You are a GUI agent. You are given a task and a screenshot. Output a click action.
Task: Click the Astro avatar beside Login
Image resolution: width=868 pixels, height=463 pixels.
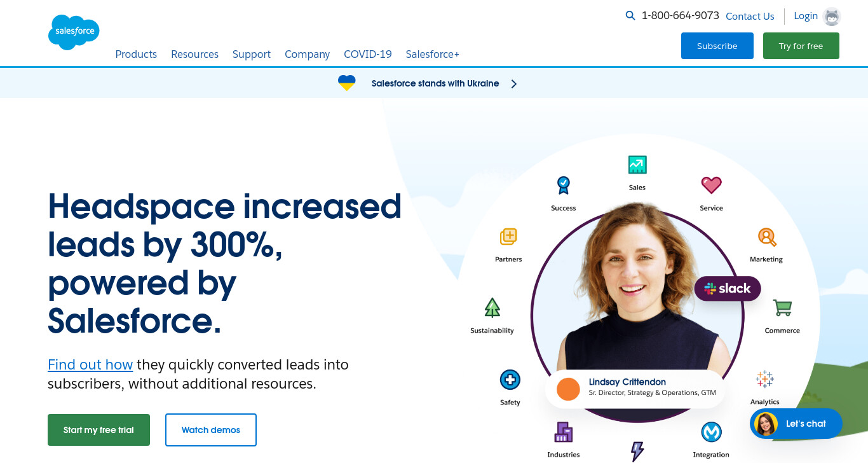pyautogui.click(x=832, y=17)
